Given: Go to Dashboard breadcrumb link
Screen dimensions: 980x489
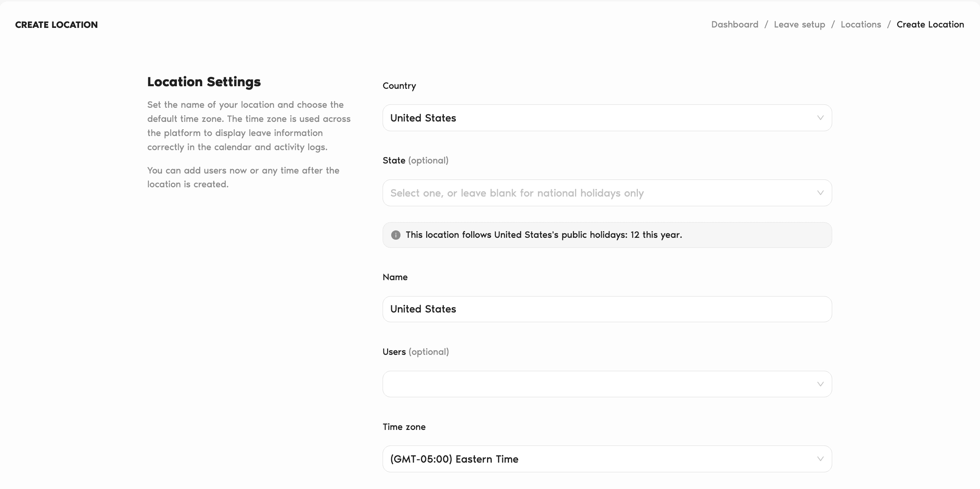Looking at the screenshot, I should click(734, 25).
